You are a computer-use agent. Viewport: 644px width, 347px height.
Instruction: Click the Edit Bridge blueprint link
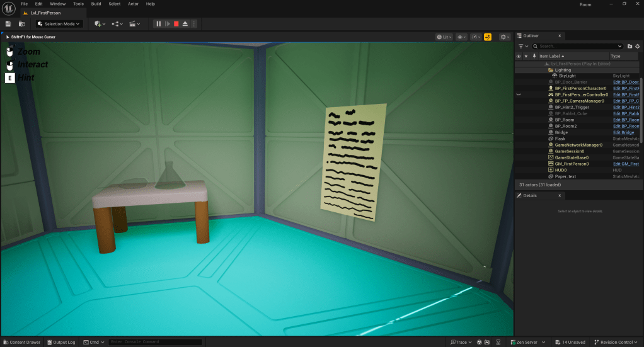(x=623, y=132)
